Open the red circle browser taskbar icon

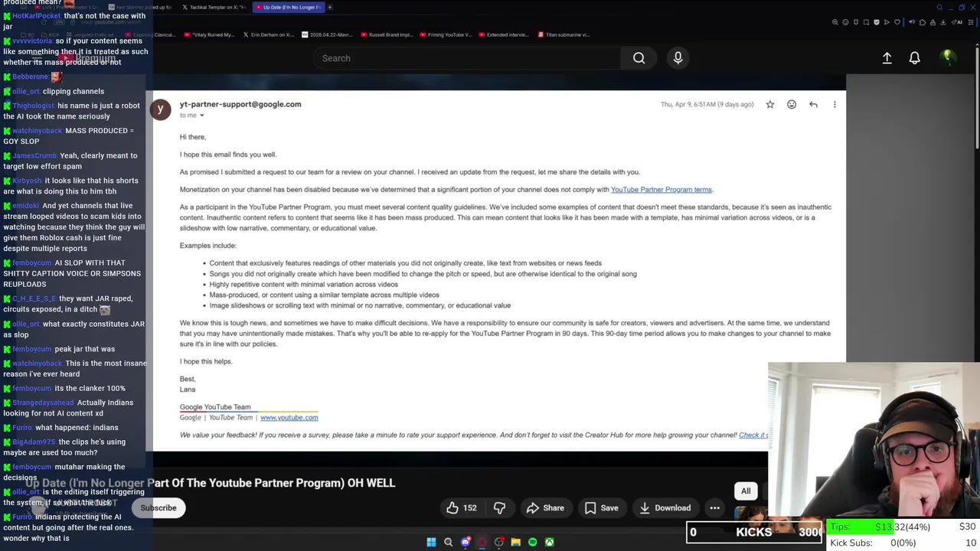tap(482, 542)
